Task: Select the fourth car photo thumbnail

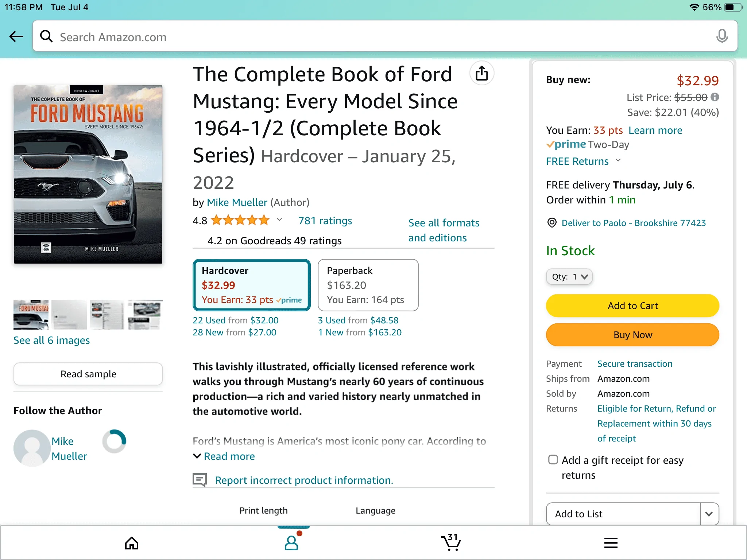Action: coord(145,315)
